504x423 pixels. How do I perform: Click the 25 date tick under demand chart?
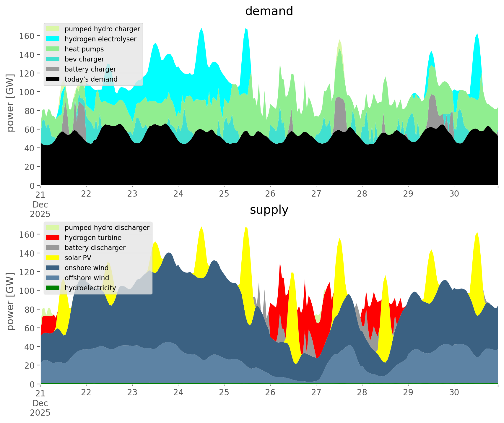click(224, 194)
